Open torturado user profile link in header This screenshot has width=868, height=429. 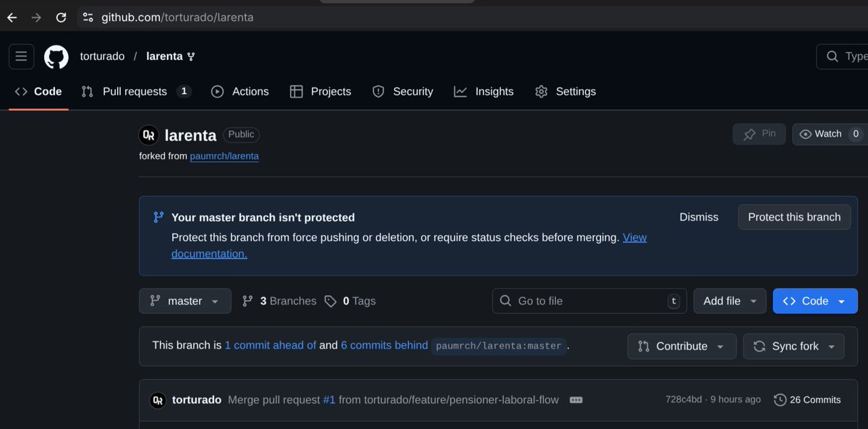click(102, 56)
